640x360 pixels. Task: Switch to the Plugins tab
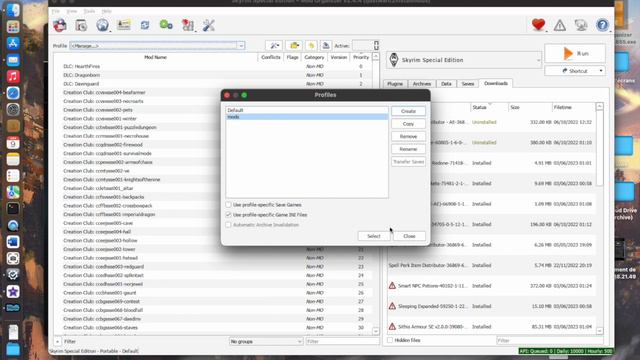pos(395,84)
